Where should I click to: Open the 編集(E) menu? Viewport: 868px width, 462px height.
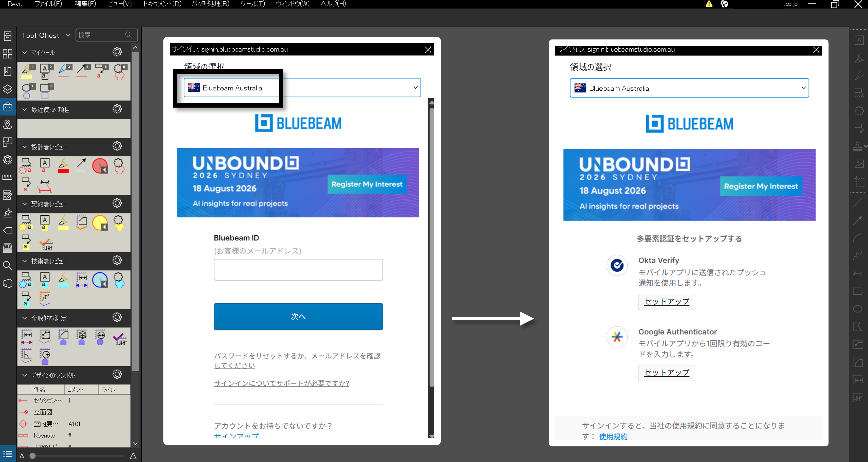click(85, 4)
